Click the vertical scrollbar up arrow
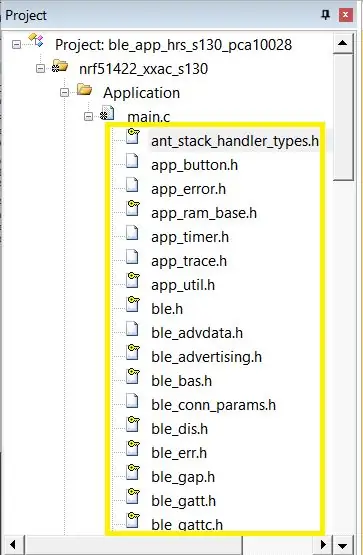 pyautogui.click(x=342, y=43)
